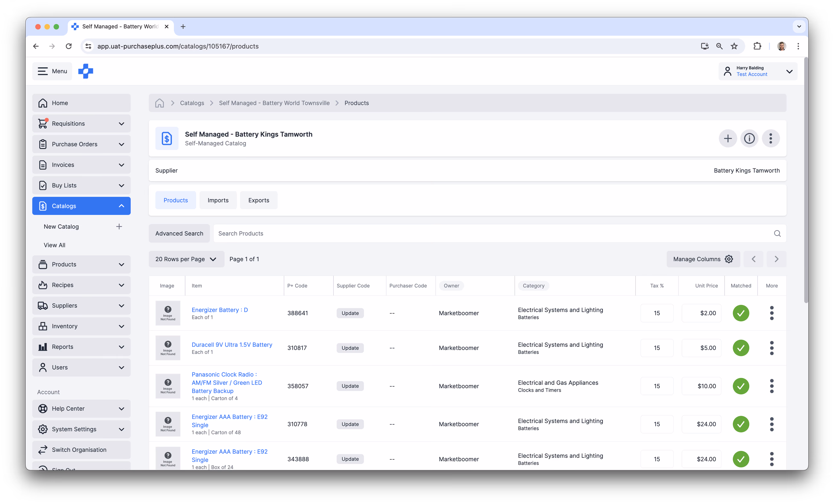Focus the Search Products field
Image resolution: width=834 pixels, height=504 pixels.
pos(499,233)
